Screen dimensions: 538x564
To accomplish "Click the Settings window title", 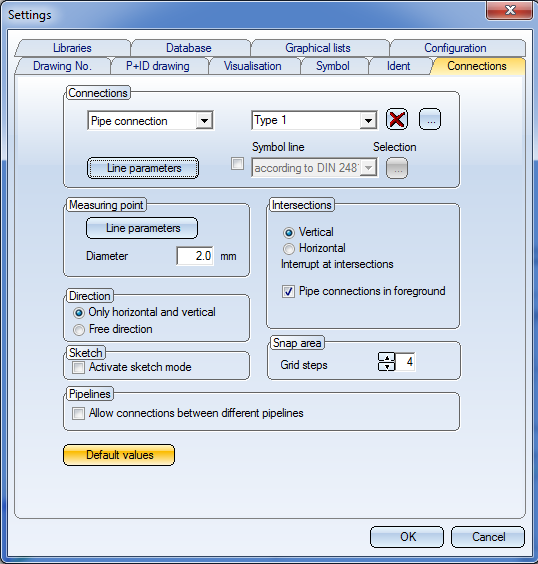I will click(30, 15).
